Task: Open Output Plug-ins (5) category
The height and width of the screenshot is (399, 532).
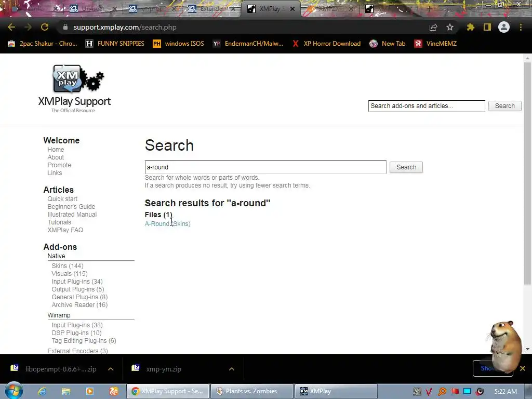Action: [x=78, y=289]
